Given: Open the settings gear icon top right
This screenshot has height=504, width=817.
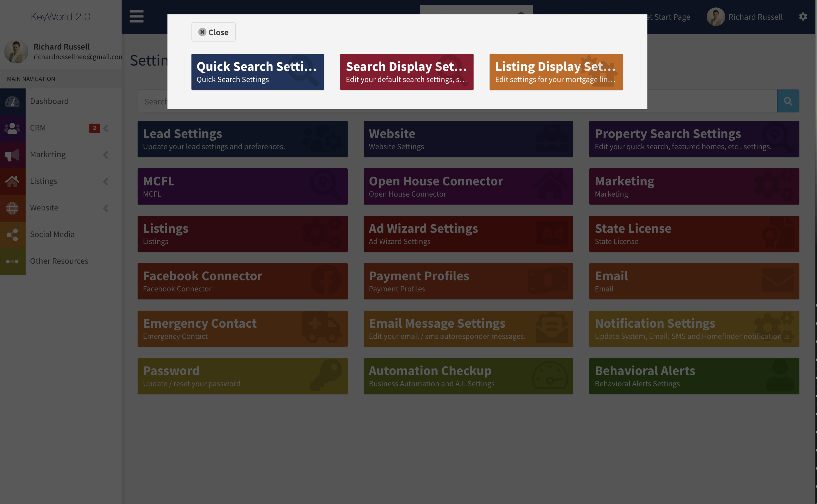Looking at the screenshot, I should tap(803, 17).
